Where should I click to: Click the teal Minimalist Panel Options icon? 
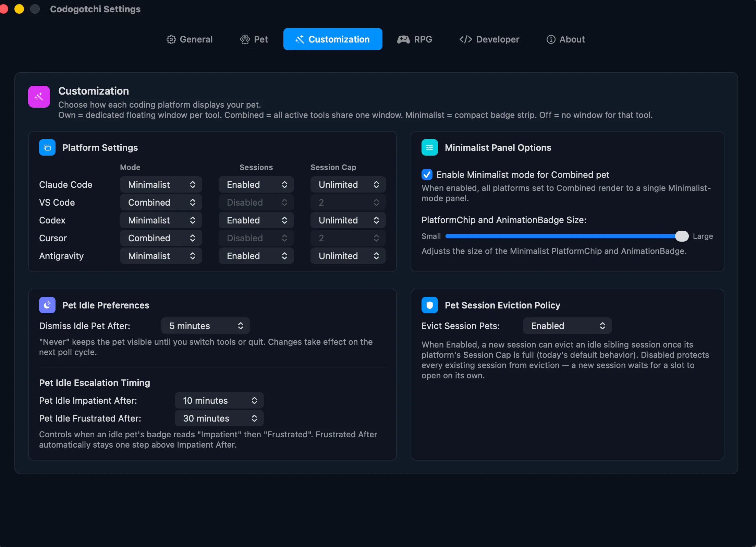click(x=430, y=147)
